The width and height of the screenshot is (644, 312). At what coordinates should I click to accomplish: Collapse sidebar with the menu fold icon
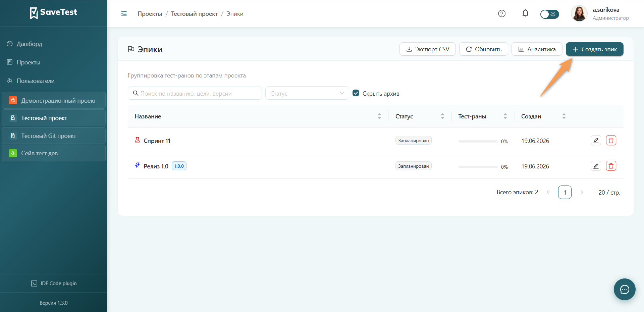coord(124,14)
